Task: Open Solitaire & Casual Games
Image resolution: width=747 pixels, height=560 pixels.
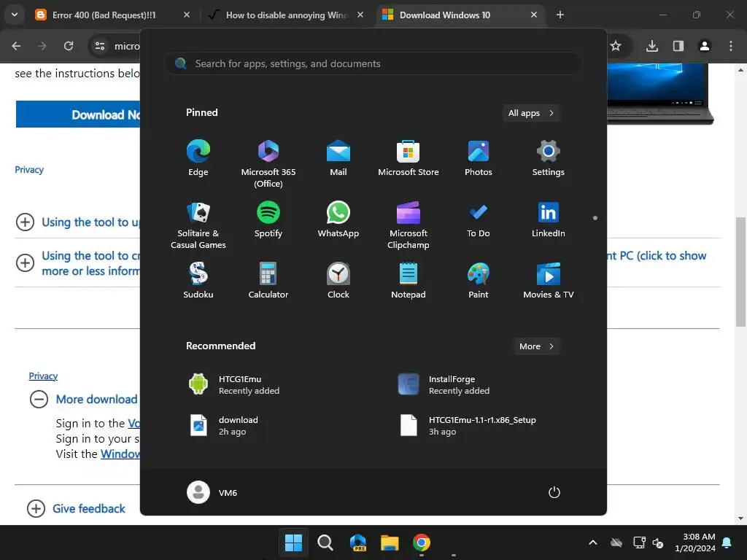Action: pos(198,225)
